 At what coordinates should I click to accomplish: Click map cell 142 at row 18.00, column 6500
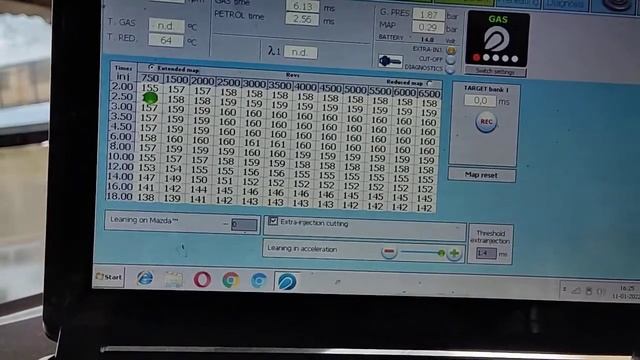424,208
